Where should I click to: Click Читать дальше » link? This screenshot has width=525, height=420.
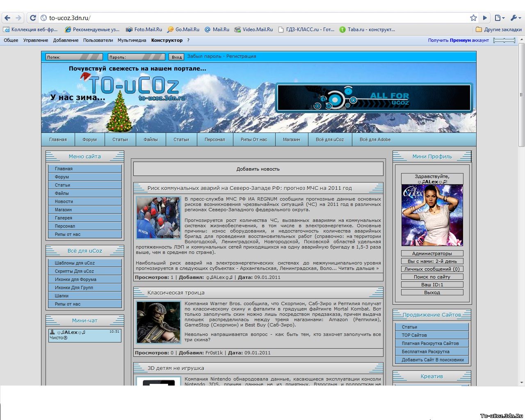(x=359, y=268)
